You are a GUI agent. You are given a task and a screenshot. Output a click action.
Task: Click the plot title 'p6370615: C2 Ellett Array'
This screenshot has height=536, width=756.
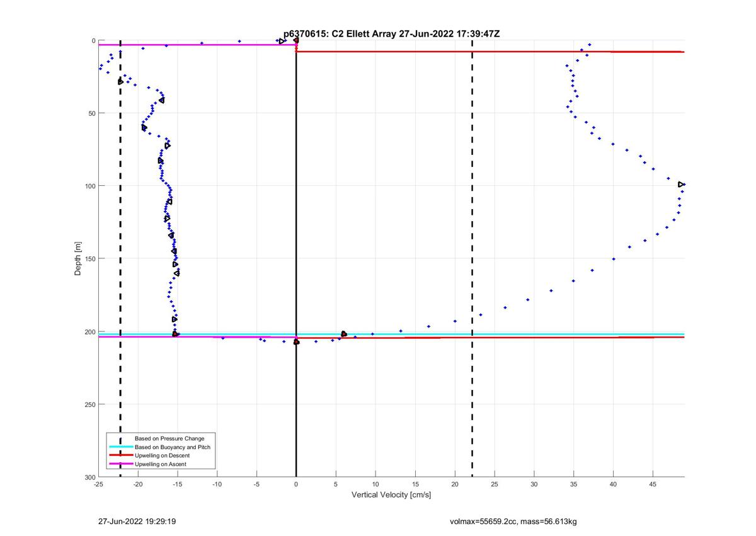point(340,34)
